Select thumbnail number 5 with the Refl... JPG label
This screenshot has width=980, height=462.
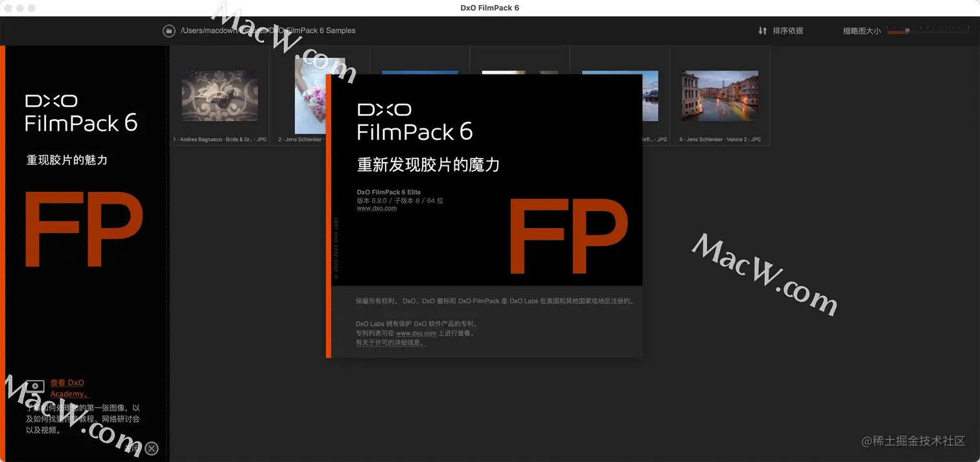pyautogui.click(x=650, y=96)
